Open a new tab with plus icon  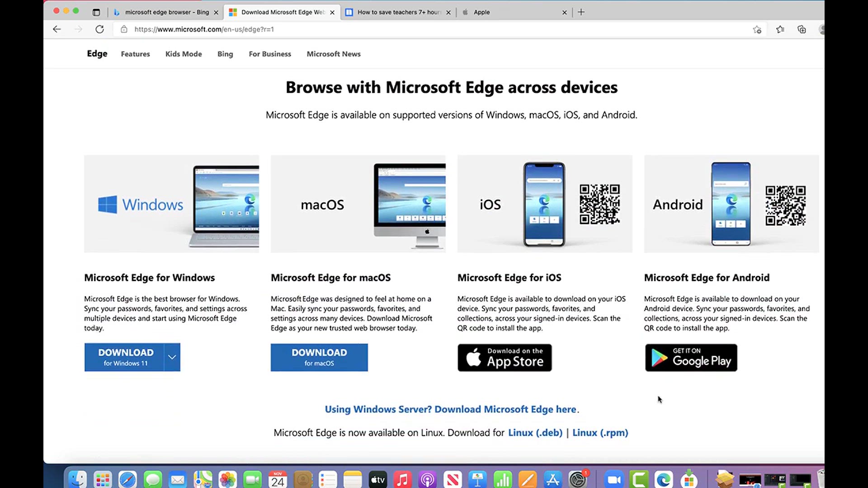[581, 12]
